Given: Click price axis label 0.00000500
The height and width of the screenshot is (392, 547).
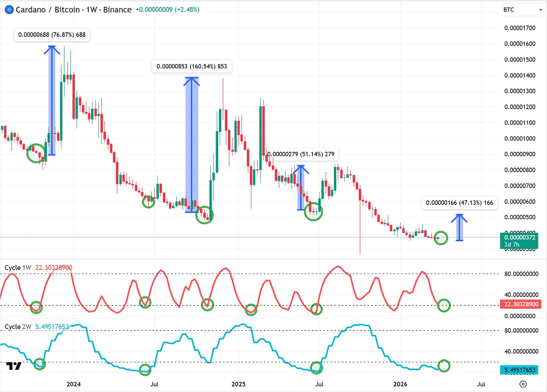Looking at the screenshot, I should [x=520, y=217].
